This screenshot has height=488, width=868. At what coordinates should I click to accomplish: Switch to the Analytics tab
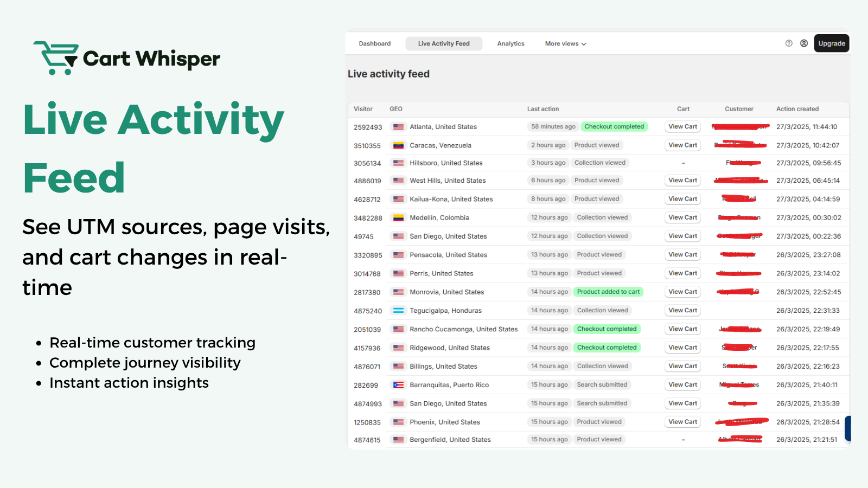(x=510, y=43)
